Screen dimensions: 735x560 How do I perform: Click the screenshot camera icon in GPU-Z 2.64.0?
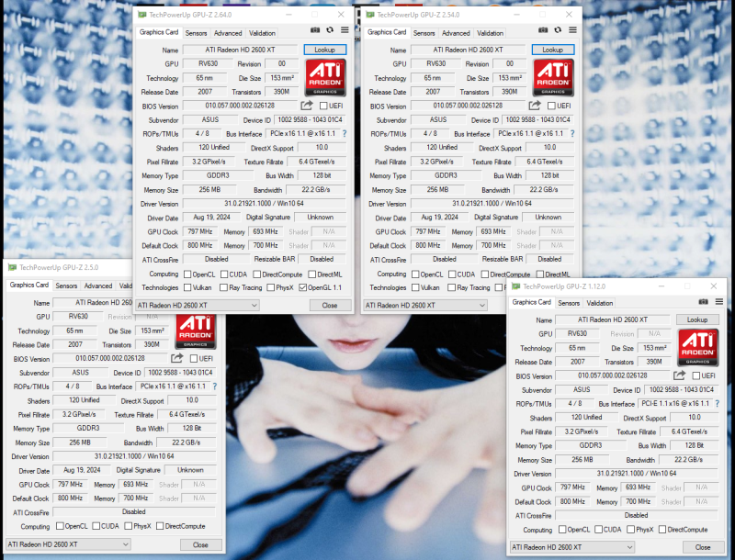pyautogui.click(x=315, y=30)
